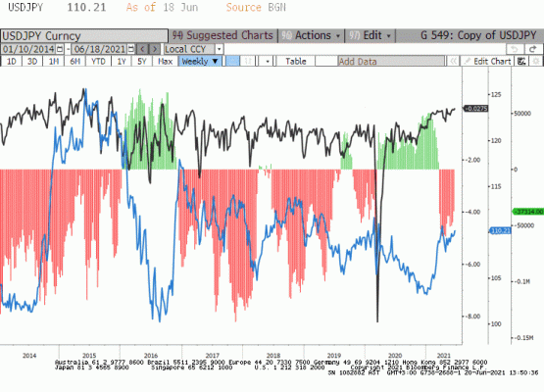
Task: Select the 1M range tab
Action: pyautogui.click(x=54, y=62)
